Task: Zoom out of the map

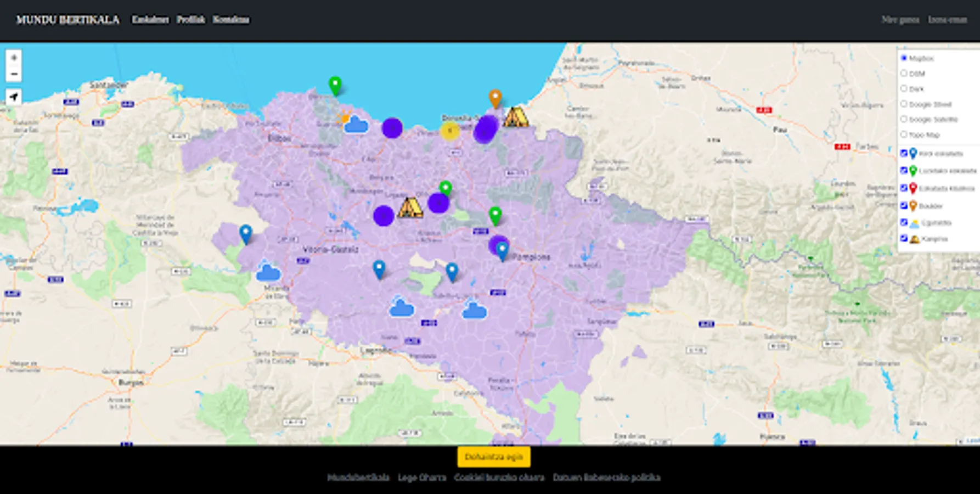Action: pos(14,74)
